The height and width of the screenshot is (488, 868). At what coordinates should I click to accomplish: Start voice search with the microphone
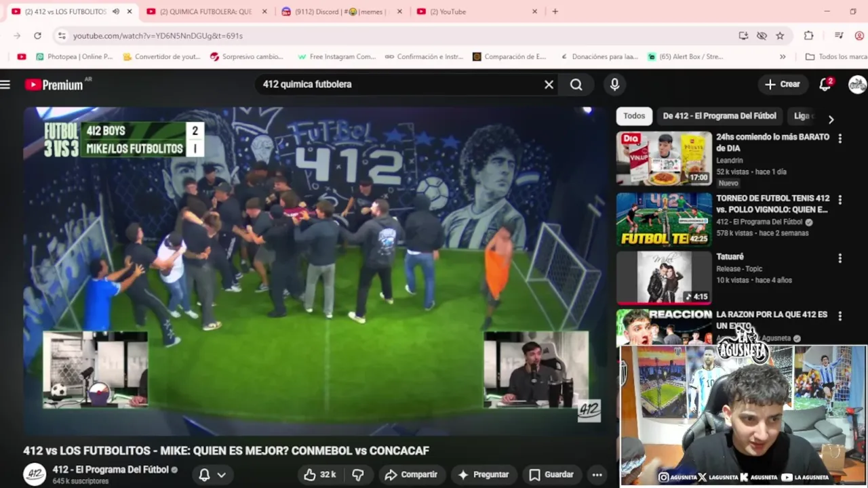[x=614, y=85]
